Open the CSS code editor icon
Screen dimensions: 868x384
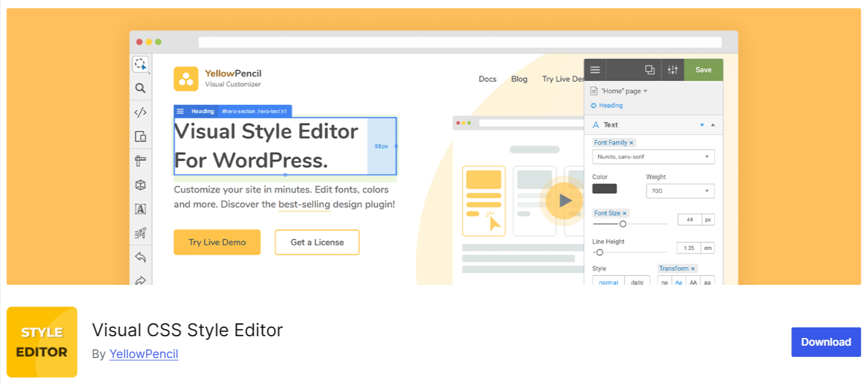[x=140, y=113]
